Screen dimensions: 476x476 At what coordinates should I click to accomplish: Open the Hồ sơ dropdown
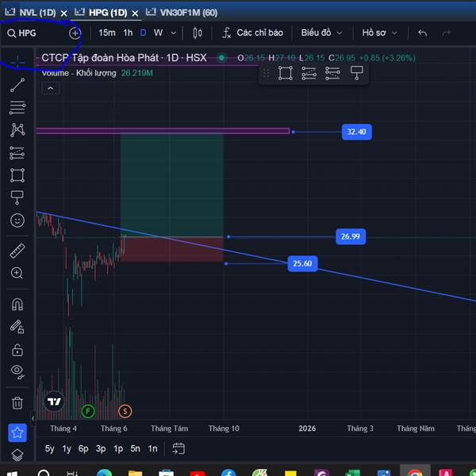click(x=379, y=33)
